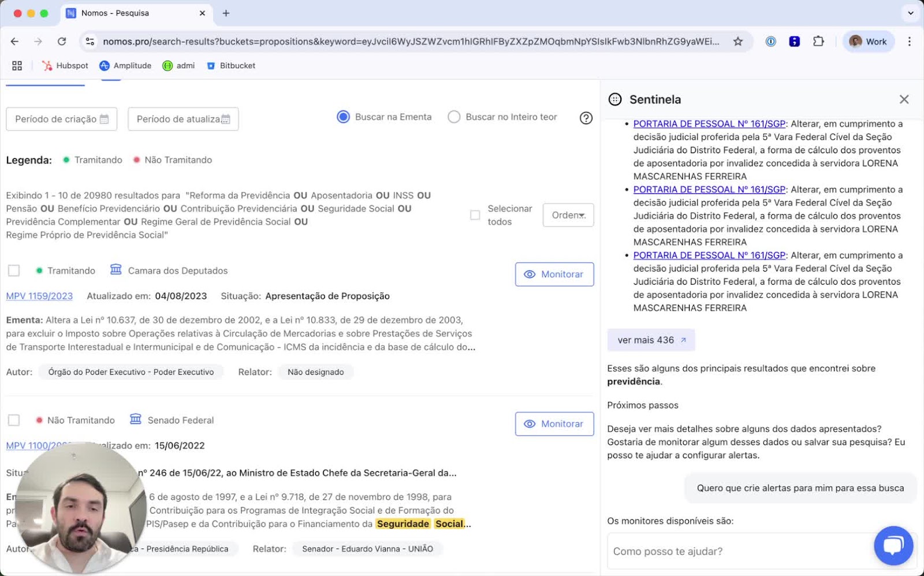Screen dimensions: 924x576
Task: Open the Período de criação date field
Action: [62, 119]
